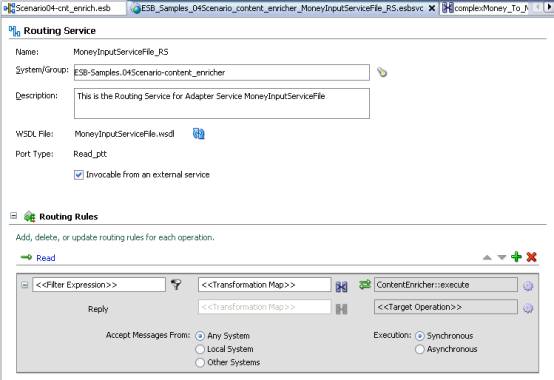This screenshot has width=554, height=380.
Task: Choose Asynchronous execution
Action: (x=419, y=349)
